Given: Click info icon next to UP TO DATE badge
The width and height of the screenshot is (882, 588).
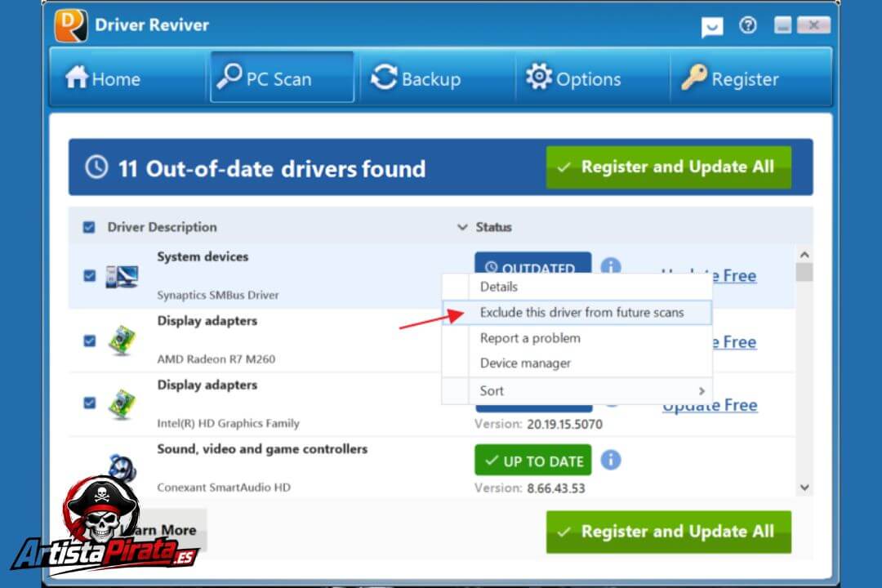Looking at the screenshot, I should (611, 460).
